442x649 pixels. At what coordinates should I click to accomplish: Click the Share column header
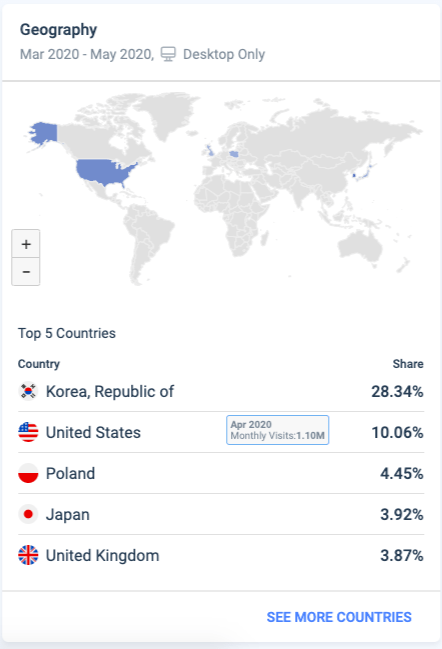[408, 364]
